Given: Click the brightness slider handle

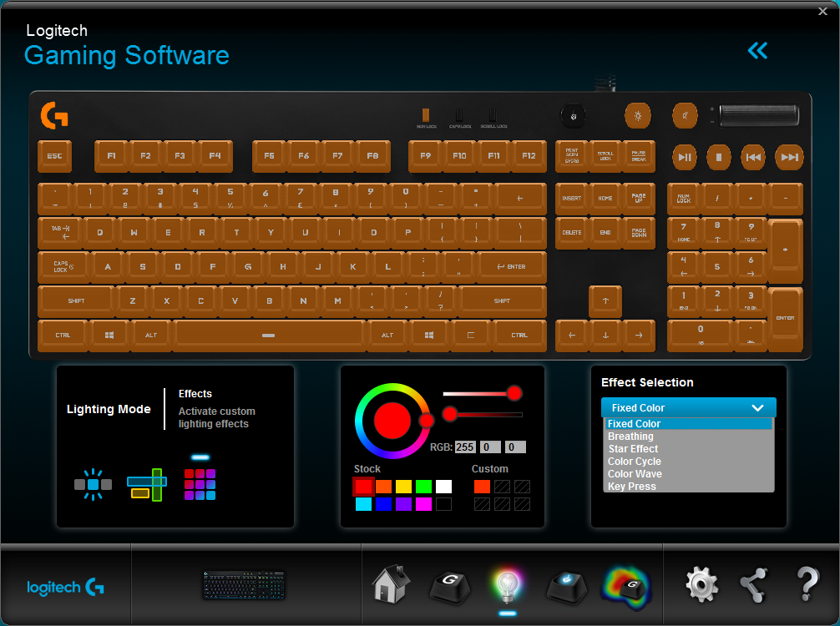Looking at the screenshot, I should pyautogui.click(x=450, y=413).
